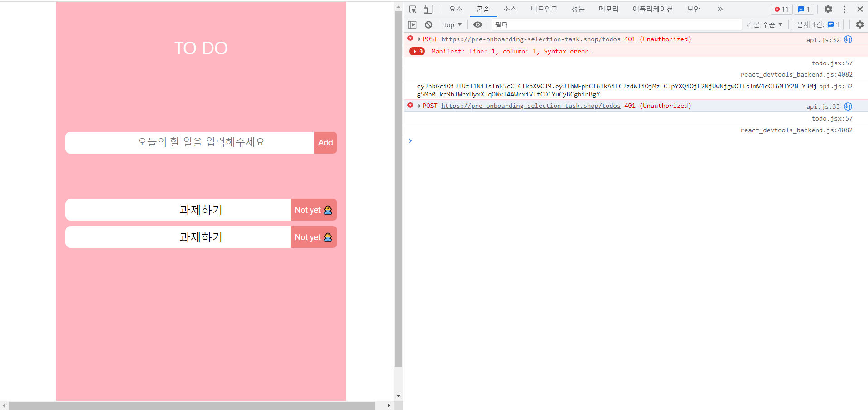The image size is (868, 410).
Task: Expand more DevTools tabs chevron
Action: click(720, 9)
